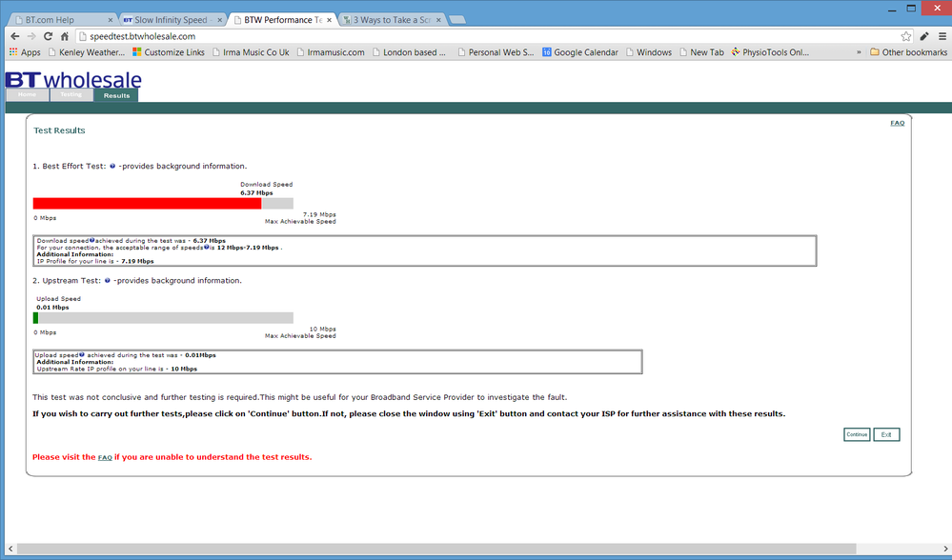Open the Apps grid shortcut
This screenshot has width=952, height=560.
pos(25,52)
